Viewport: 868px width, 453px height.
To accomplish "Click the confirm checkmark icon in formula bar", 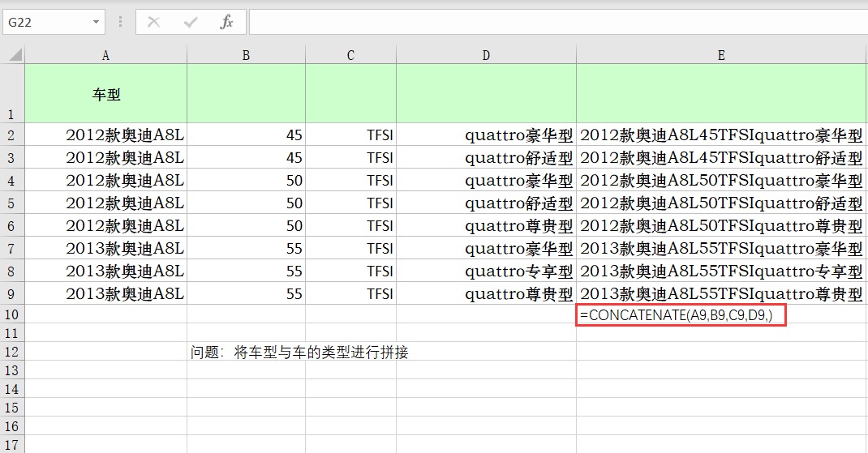I will (x=191, y=22).
